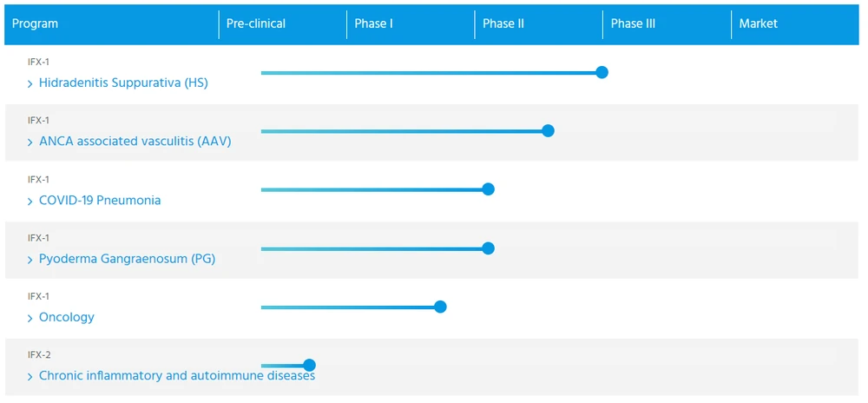Open Chronic inflammatory and autoimmune diseases link
The image size is (868, 403).
[x=177, y=376]
